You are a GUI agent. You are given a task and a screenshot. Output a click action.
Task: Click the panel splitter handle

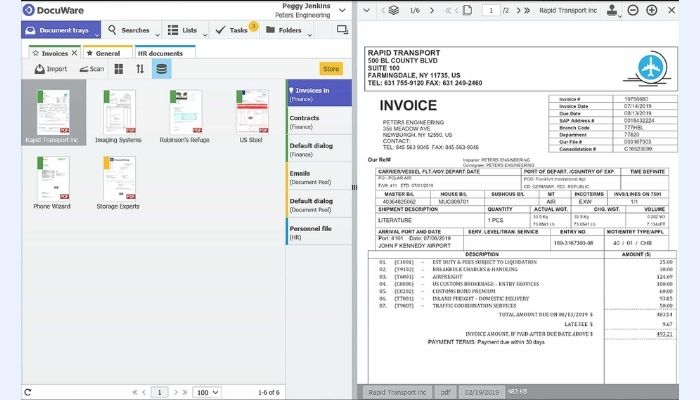point(354,187)
